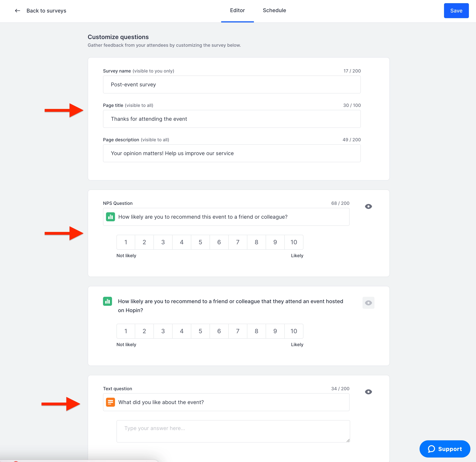This screenshot has height=462, width=476.
Task: Select rating 3 in the Hopin question
Action: [x=163, y=331]
